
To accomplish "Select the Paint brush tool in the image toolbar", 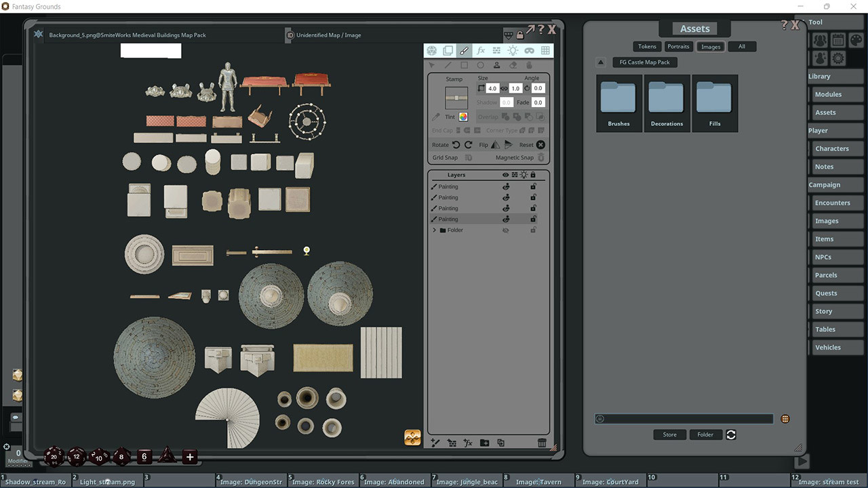I will pyautogui.click(x=465, y=50).
